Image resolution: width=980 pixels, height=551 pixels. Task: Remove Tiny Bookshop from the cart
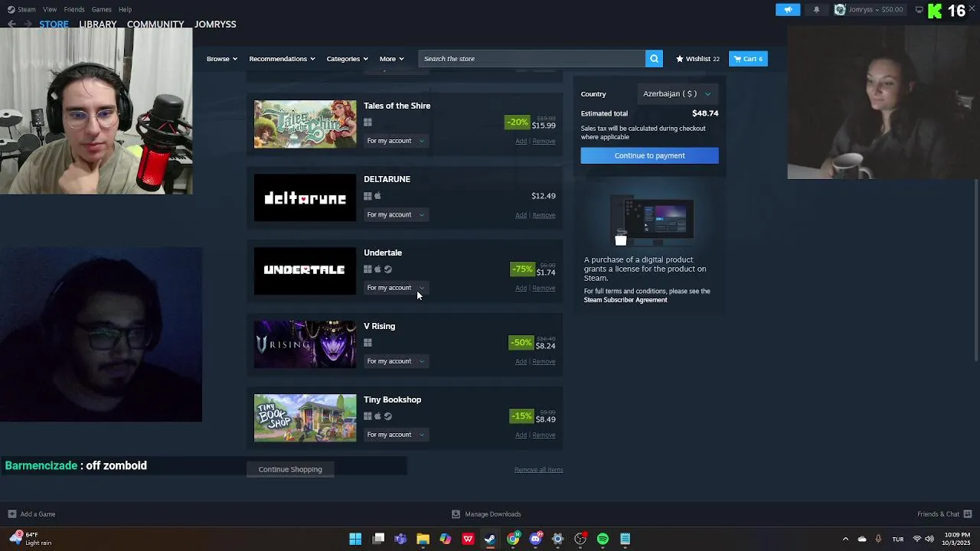[x=544, y=435]
